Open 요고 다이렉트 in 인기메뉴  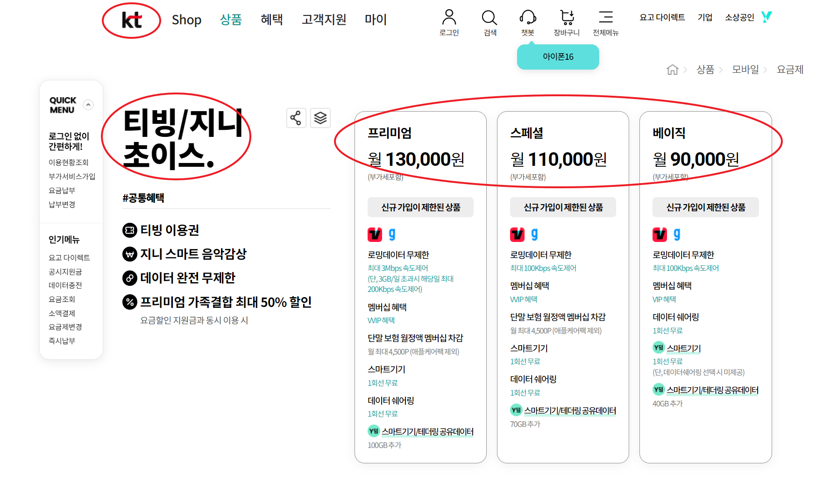69,258
